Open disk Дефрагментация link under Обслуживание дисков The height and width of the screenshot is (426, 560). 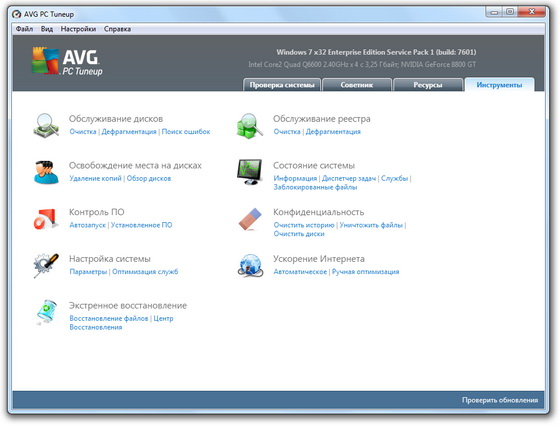[x=129, y=131]
